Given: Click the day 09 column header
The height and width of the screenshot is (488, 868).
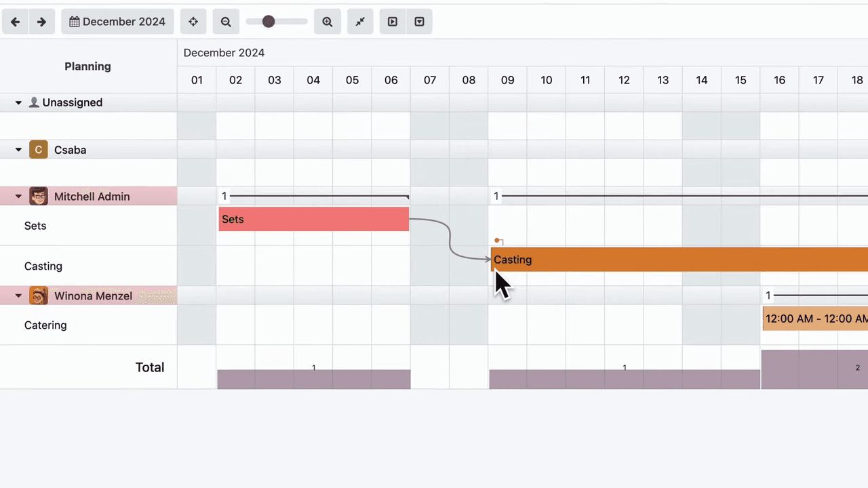Looking at the screenshot, I should tap(507, 80).
